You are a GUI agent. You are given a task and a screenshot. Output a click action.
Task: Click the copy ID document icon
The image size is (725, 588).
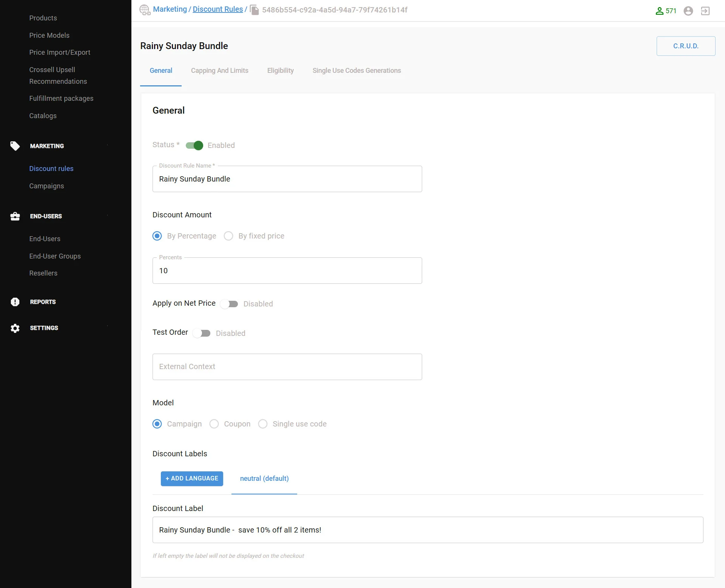[x=255, y=10]
